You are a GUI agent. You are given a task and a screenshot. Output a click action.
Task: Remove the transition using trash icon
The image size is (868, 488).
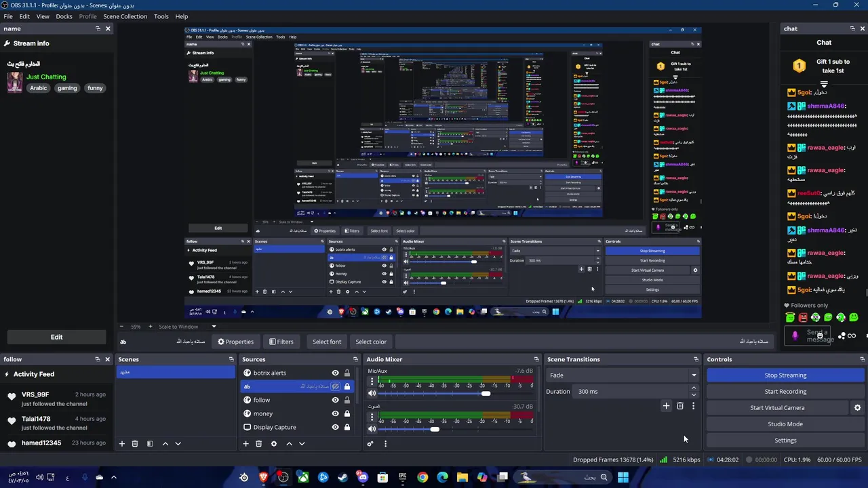point(680,406)
